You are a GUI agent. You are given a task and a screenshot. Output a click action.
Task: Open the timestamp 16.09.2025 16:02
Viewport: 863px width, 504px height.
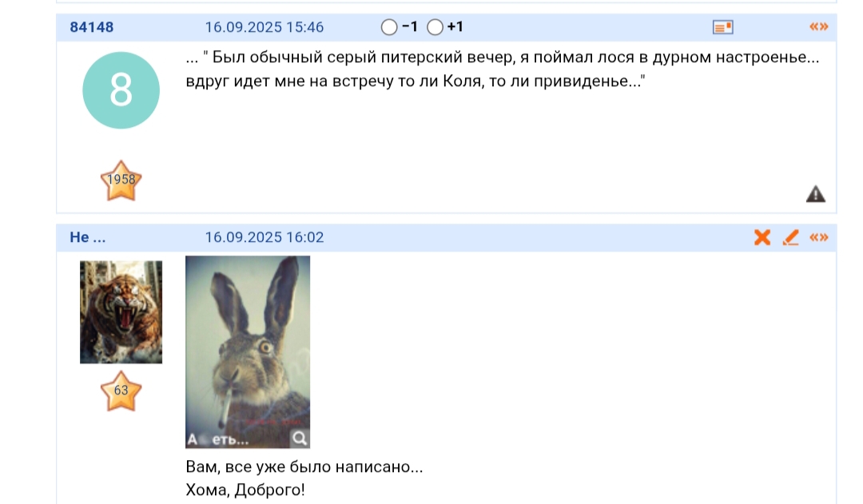pos(264,237)
